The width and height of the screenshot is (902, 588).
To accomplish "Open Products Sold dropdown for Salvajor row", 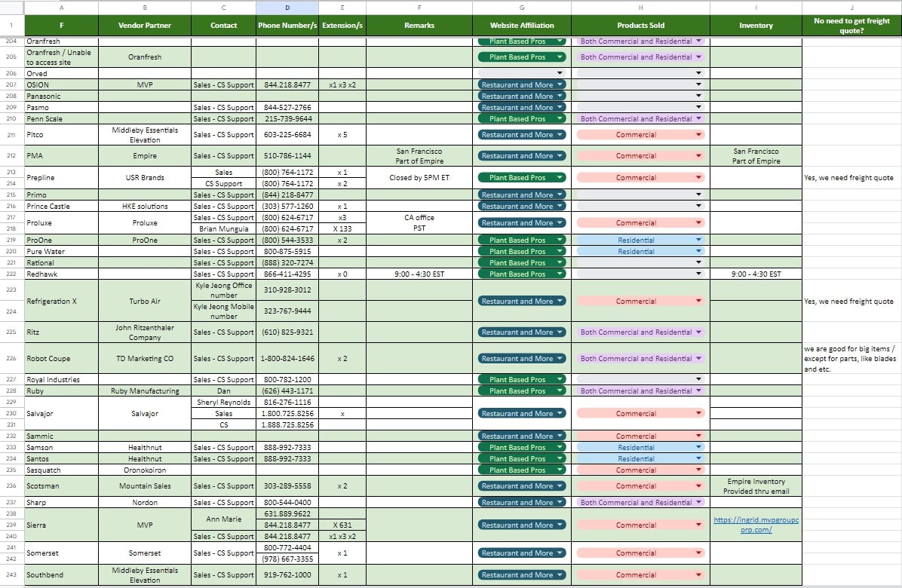I will [640, 413].
